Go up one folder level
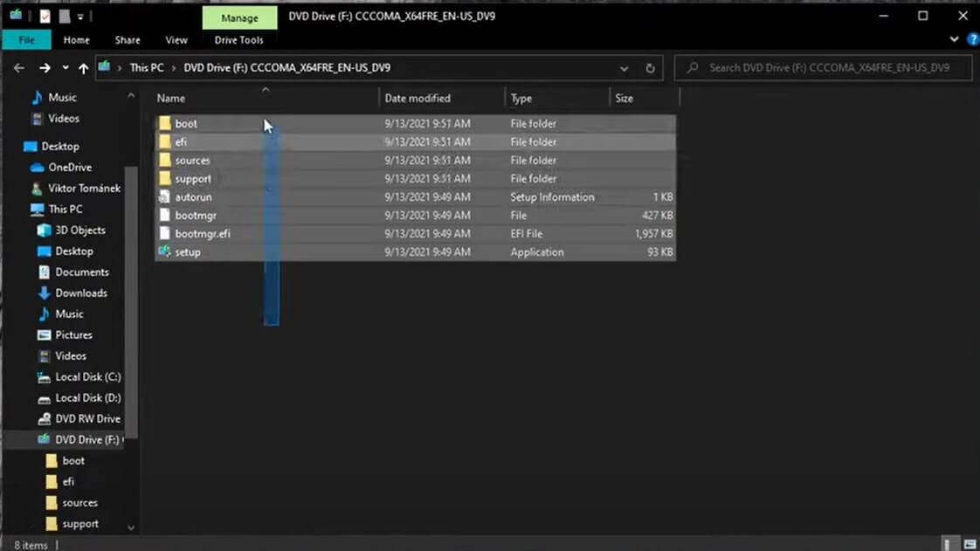Viewport: 980px width, 551px height. pos(83,68)
